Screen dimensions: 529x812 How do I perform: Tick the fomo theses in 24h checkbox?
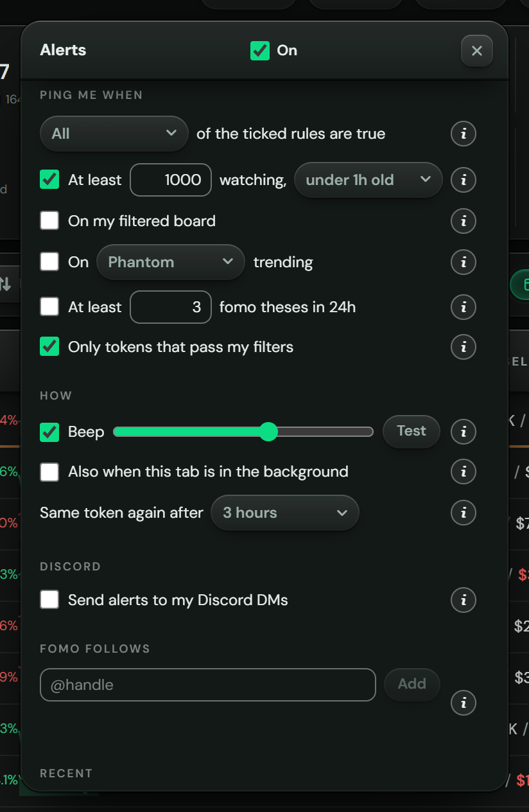pyautogui.click(x=49, y=306)
